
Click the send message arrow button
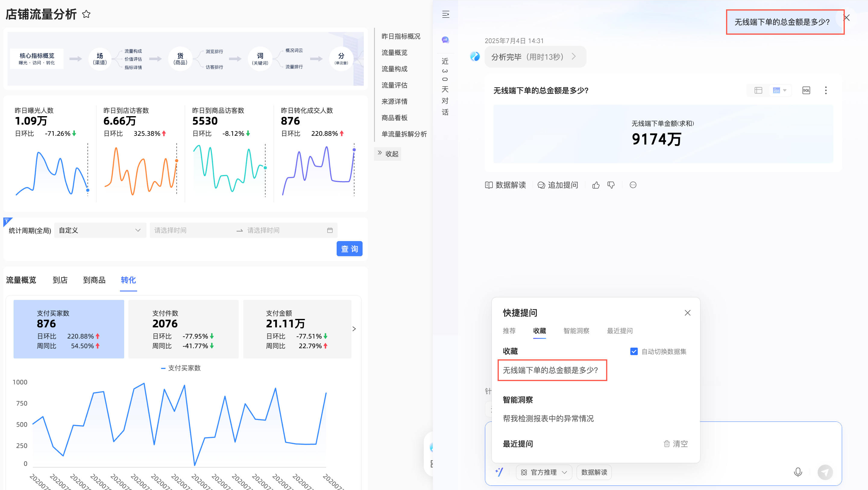(825, 472)
